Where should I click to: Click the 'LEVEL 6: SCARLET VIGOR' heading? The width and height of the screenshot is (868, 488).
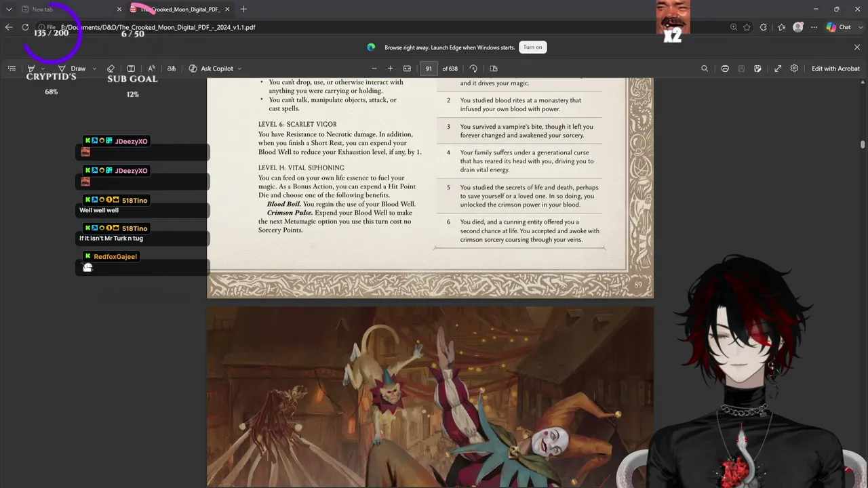click(x=297, y=125)
